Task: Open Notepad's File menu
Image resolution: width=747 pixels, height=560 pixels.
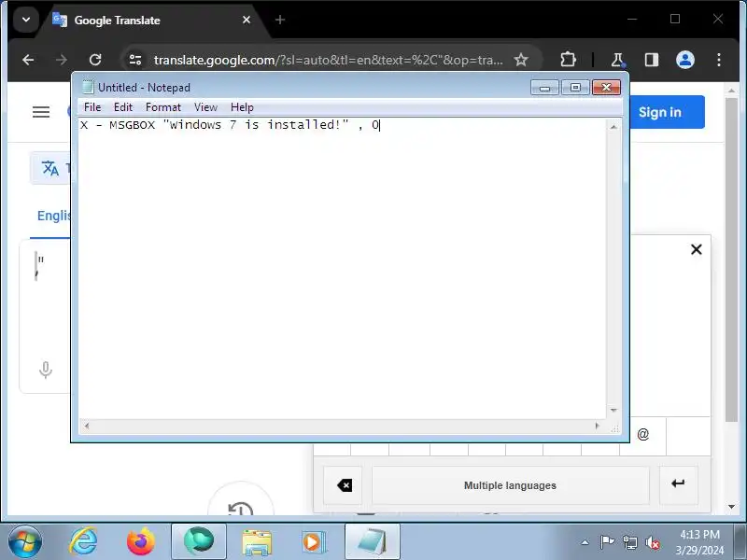Action: point(92,107)
